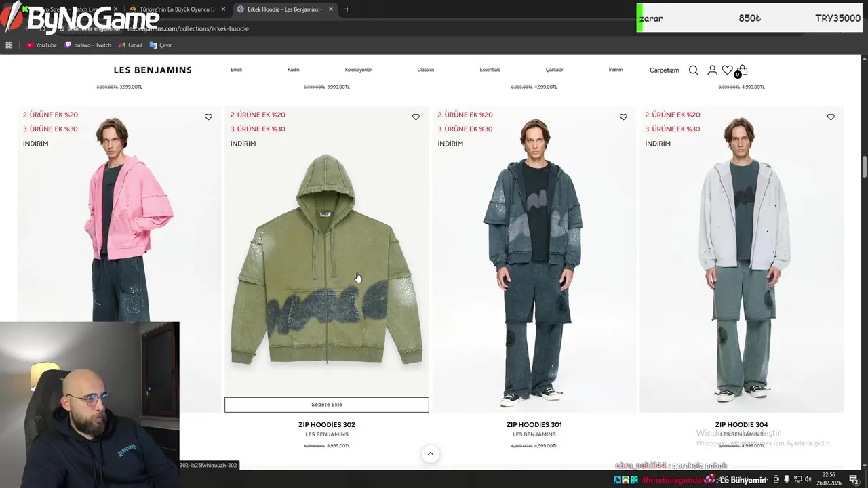Open the İndirim menu
Viewport: 868px width, 488px height.
click(x=615, y=70)
